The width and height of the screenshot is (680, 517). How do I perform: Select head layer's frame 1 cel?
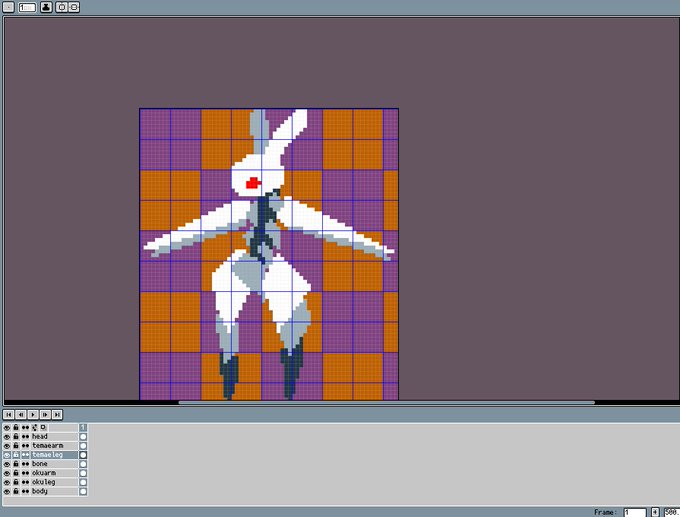(x=83, y=437)
